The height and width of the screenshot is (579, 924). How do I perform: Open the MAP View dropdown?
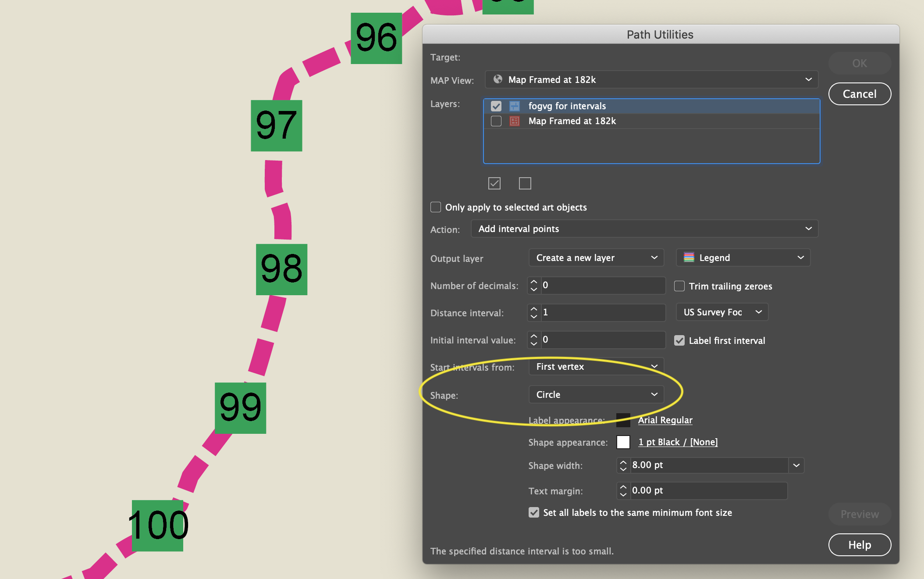[x=652, y=79]
